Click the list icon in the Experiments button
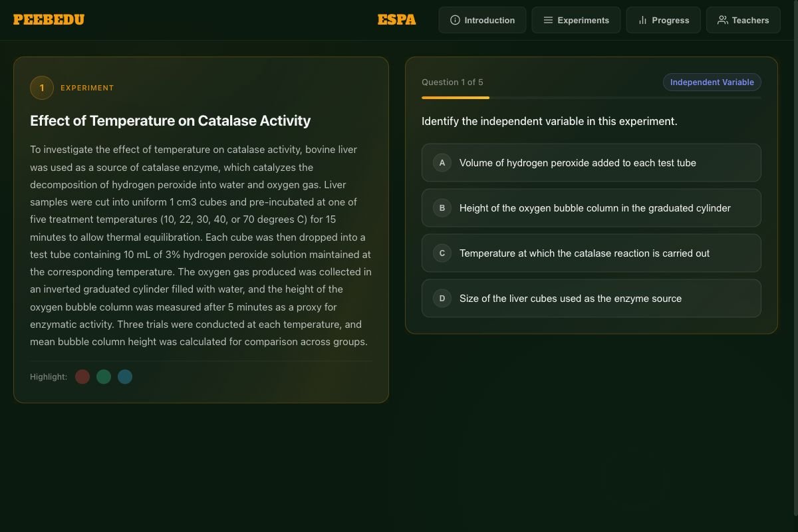The width and height of the screenshot is (798, 532). point(547,20)
